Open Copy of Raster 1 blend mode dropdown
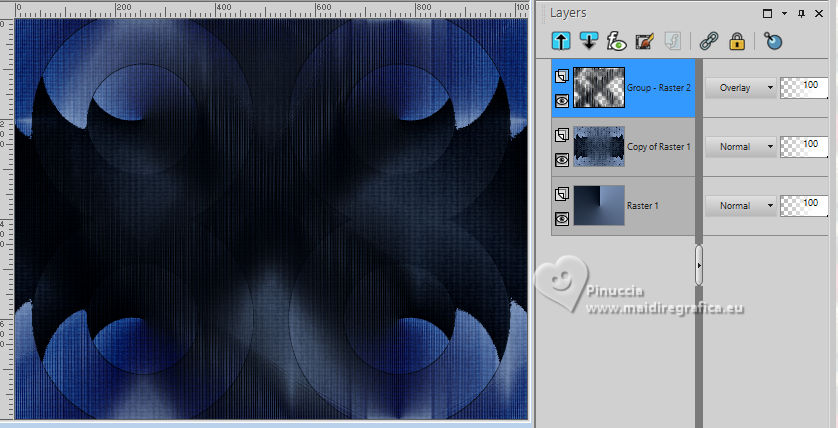The height and width of the screenshot is (428, 838). 741,146
